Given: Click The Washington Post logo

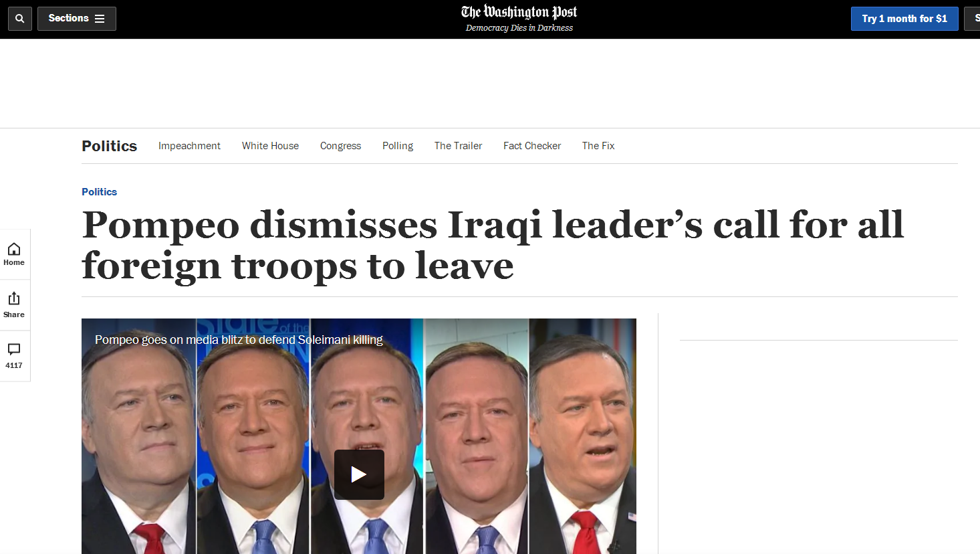Looking at the screenshot, I should [519, 12].
